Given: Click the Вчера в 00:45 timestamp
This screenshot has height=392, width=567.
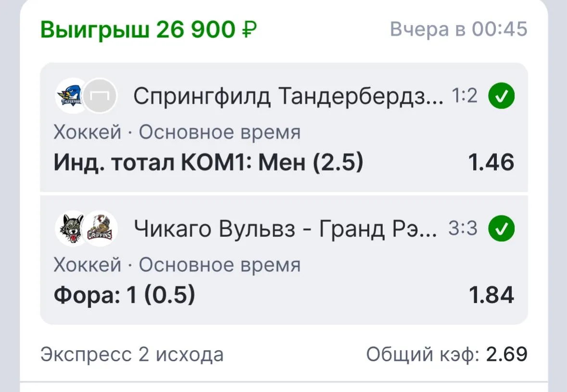Looking at the screenshot, I should pyautogui.click(x=459, y=29).
